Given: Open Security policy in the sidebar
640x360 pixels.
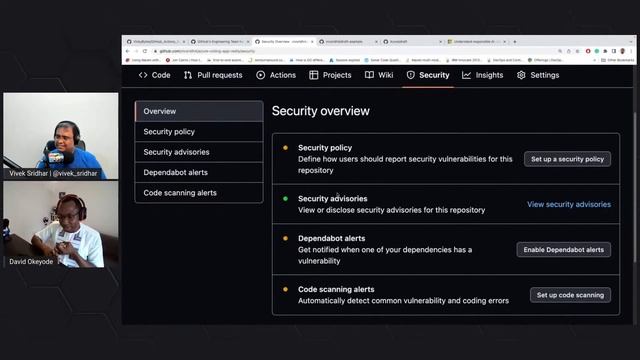Looking at the screenshot, I should (199, 132).
